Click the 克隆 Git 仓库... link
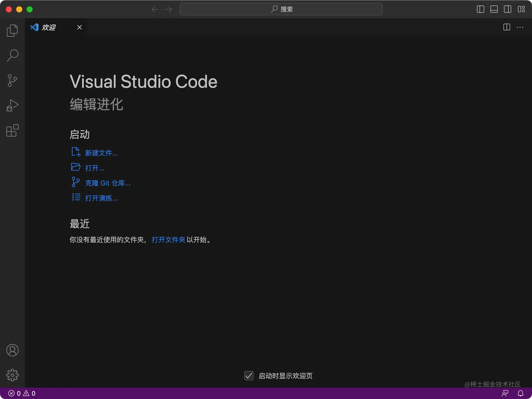Image resolution: width=532 pixels, height=399 pixels. [108, 183]
